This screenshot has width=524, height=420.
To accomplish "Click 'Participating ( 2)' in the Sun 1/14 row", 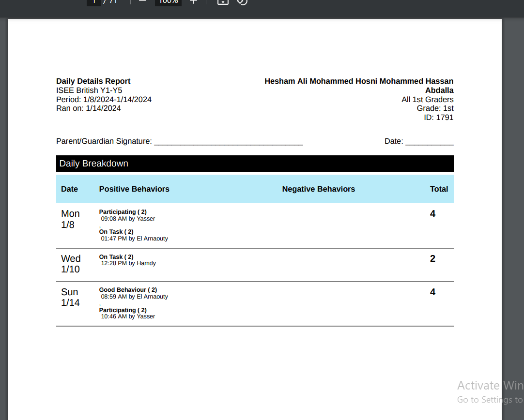I will (x=123, y=310).
